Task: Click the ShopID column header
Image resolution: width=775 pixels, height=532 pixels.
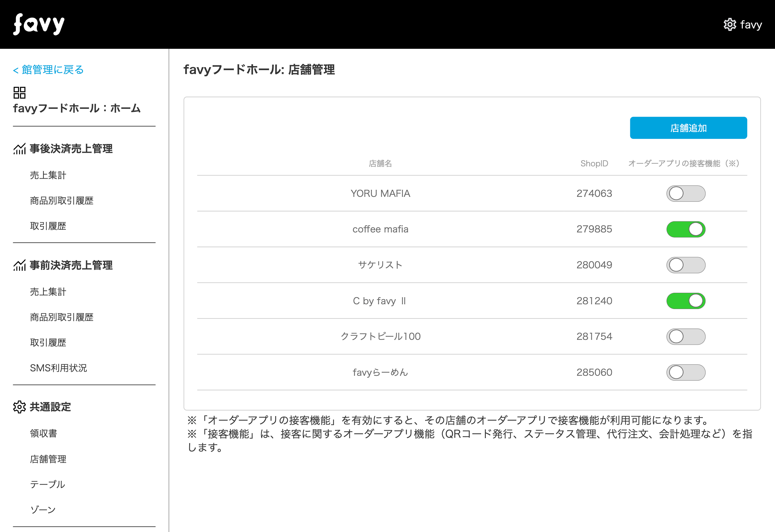Action: [594, 164]
